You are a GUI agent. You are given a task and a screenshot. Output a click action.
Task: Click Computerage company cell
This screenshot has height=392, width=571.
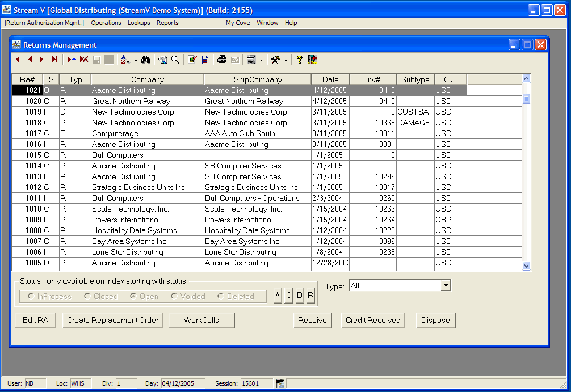coord(148,133)
